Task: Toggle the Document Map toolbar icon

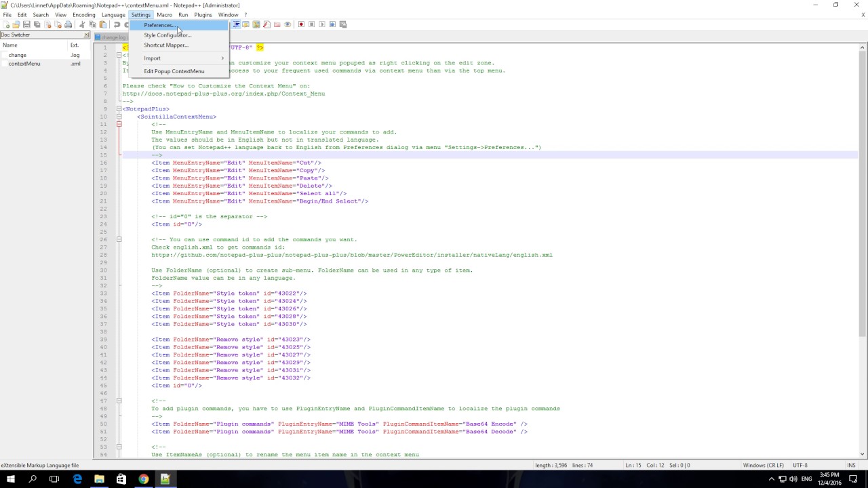Action: tap(256, 24)
